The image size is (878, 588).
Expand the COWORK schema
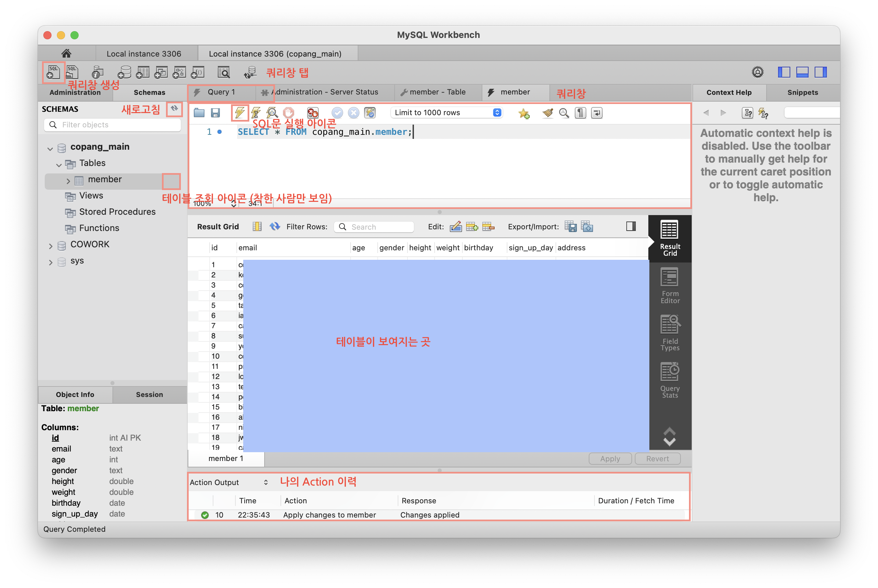click(x=50, y=246)
